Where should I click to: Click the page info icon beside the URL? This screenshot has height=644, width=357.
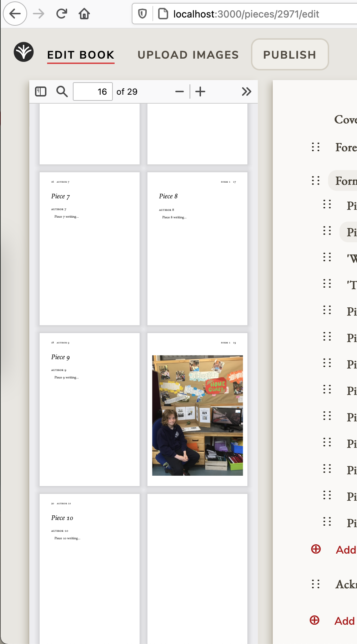tap(163, 14)
